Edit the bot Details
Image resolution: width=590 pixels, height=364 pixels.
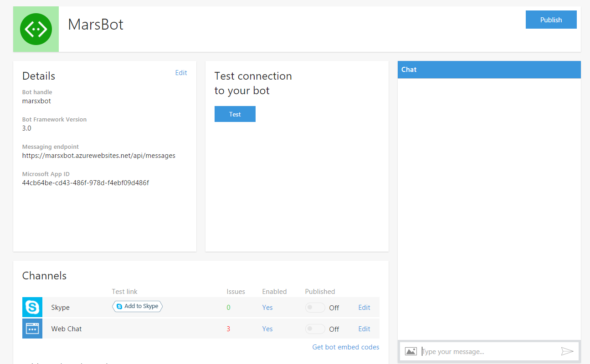click(181, 73)
